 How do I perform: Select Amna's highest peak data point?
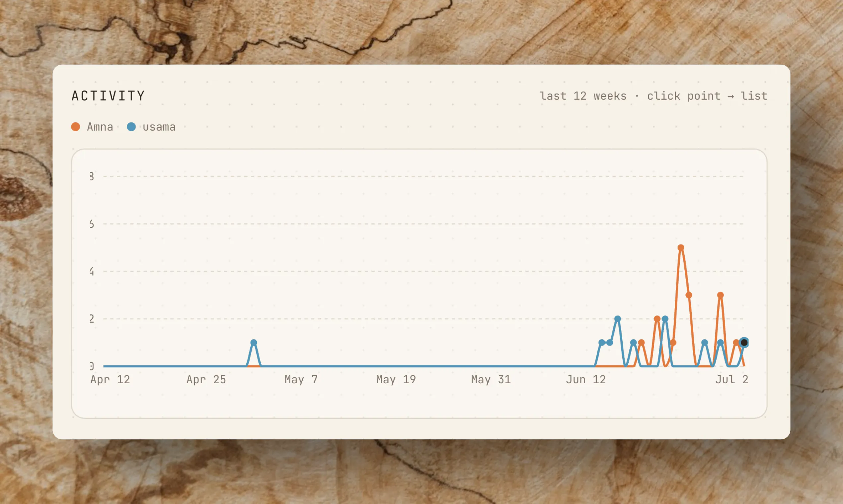pyautogui.click(x=680, y=248)
